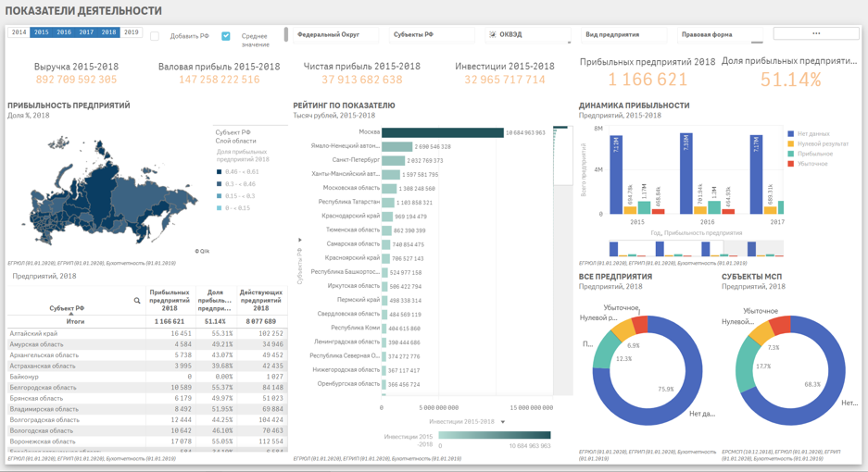Click the 2015 Нет данных blue bar
Screen dimensions: 868x472
pyautogui.click(x=616, y=174)
